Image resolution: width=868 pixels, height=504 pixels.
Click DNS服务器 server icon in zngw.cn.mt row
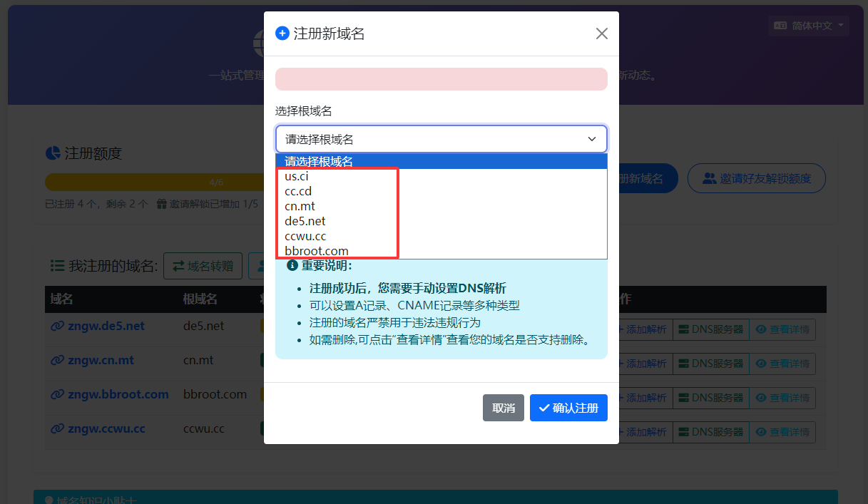tap(683, 364)
